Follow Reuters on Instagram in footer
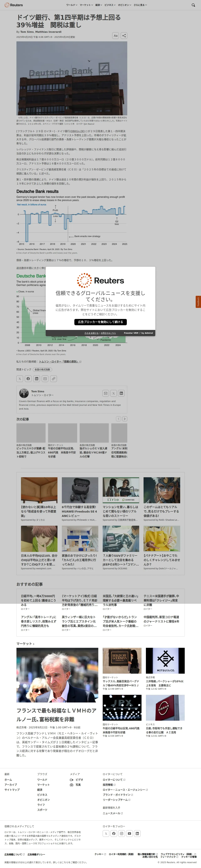This screenshot has height=868, width=201. click(121, 834)
